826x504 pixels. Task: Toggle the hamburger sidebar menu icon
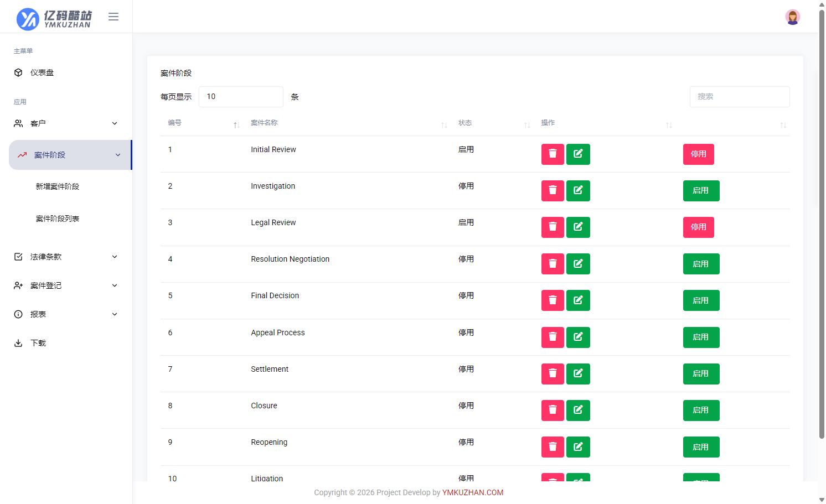point(113,17)
